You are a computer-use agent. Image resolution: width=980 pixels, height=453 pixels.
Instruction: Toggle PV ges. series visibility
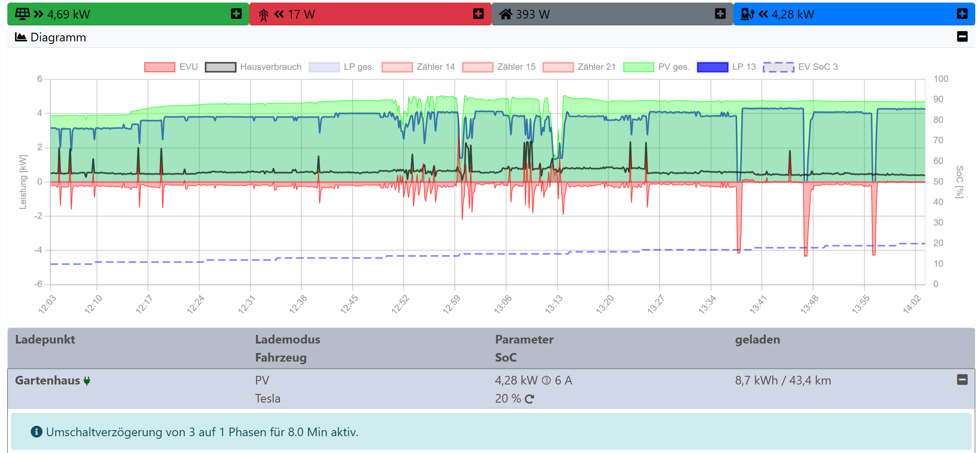tap(656, 67)
